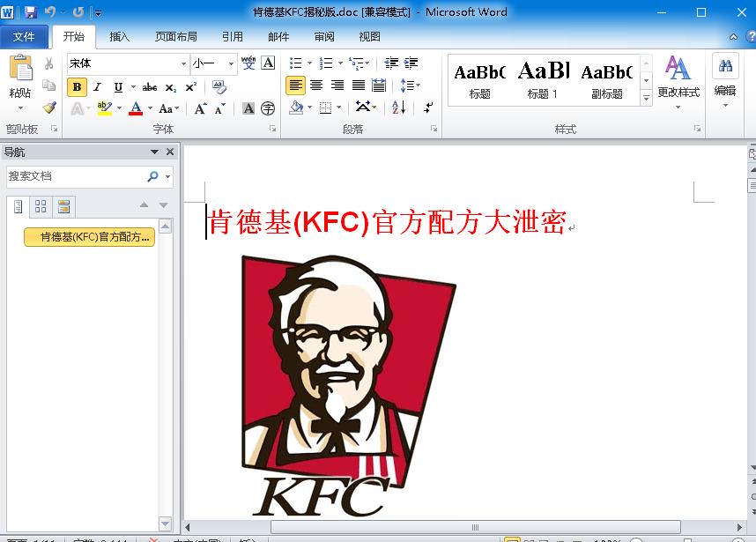Viewport: 756px width, 542px height.
Task: Switch to the 页面布局 tab
Action: tap(176, 37)
